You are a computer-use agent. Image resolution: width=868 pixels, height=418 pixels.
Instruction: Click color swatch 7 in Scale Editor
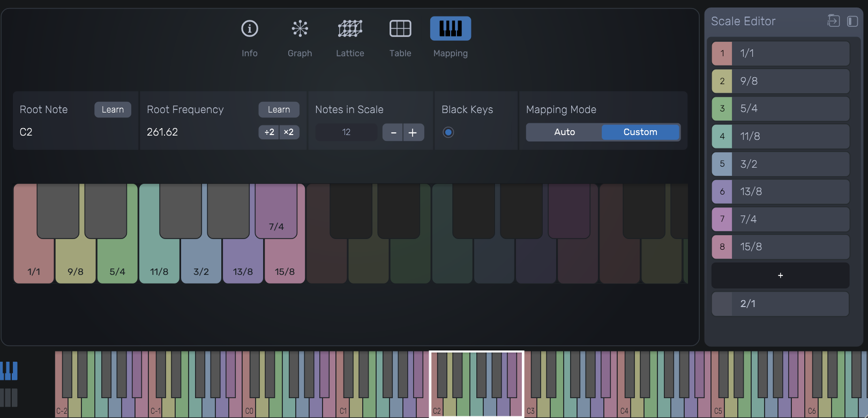tap(722, 219)
